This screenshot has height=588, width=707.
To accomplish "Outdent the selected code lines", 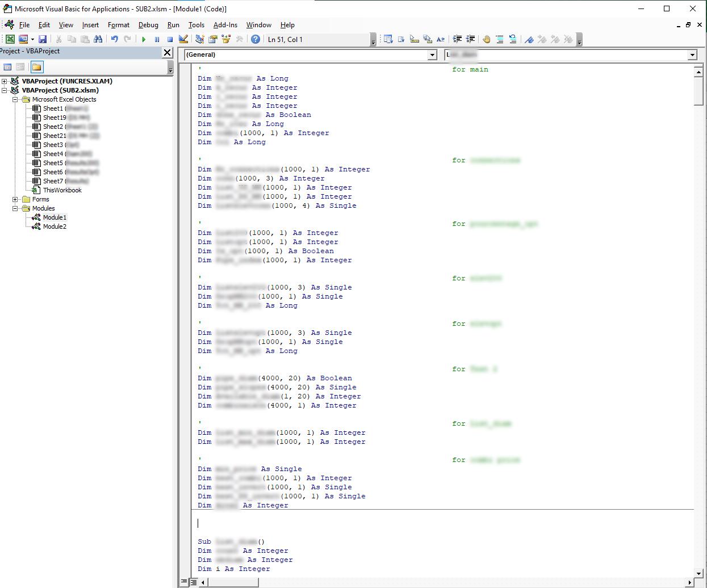I will tap(470, 39).
